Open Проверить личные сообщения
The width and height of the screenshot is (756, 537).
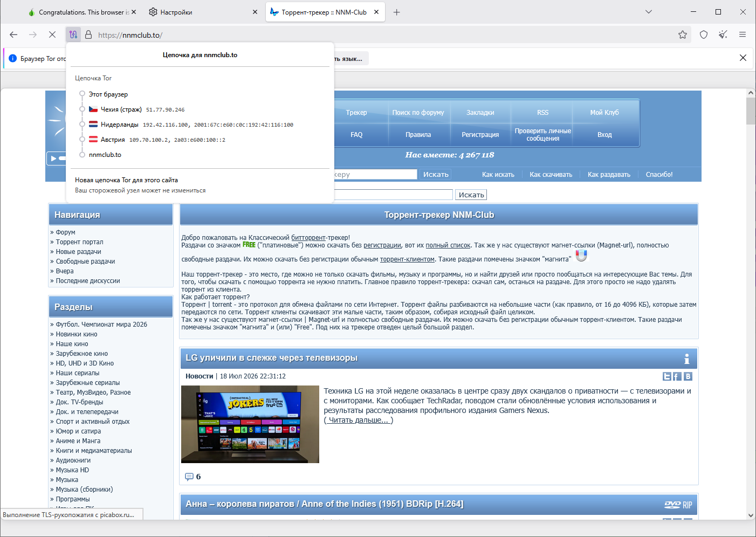click(543, 135)
